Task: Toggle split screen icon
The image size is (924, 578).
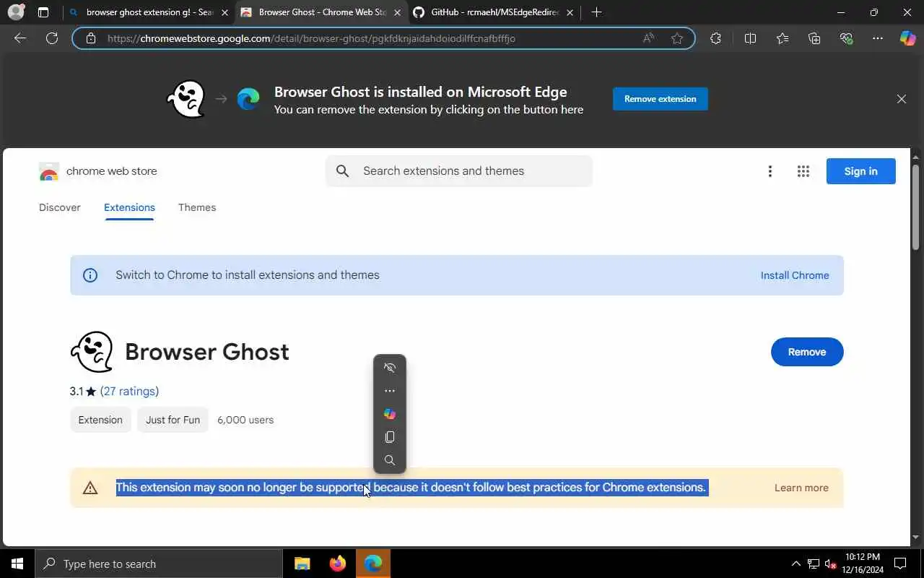Action: pyautogui.click(x=750, y=38)
